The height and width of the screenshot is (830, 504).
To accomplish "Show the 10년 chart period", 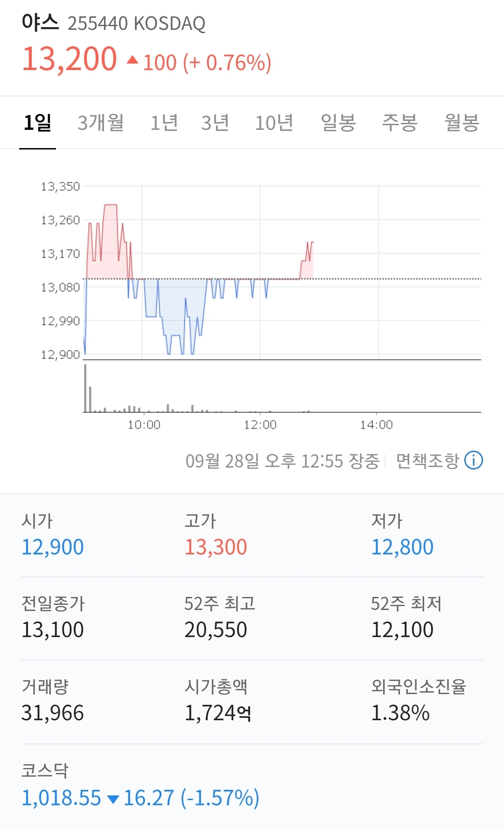I will tap(274, 123).
